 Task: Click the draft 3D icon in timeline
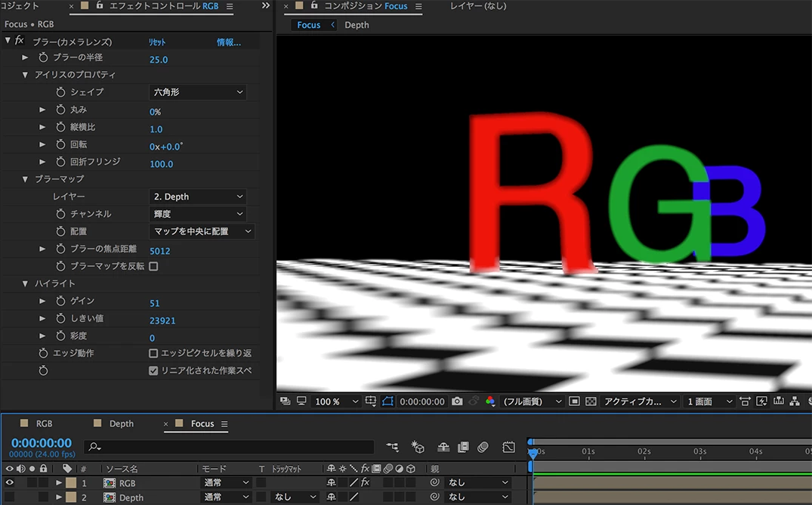click(418, 447)
